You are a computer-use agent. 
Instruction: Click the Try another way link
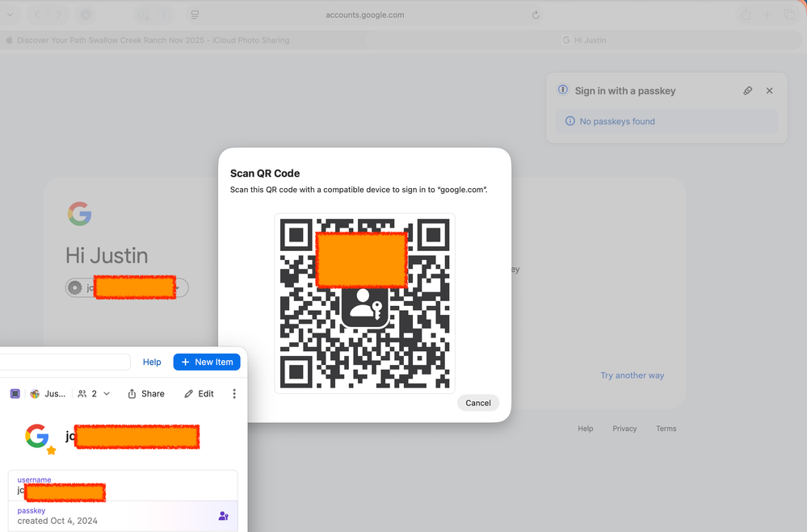633,375
